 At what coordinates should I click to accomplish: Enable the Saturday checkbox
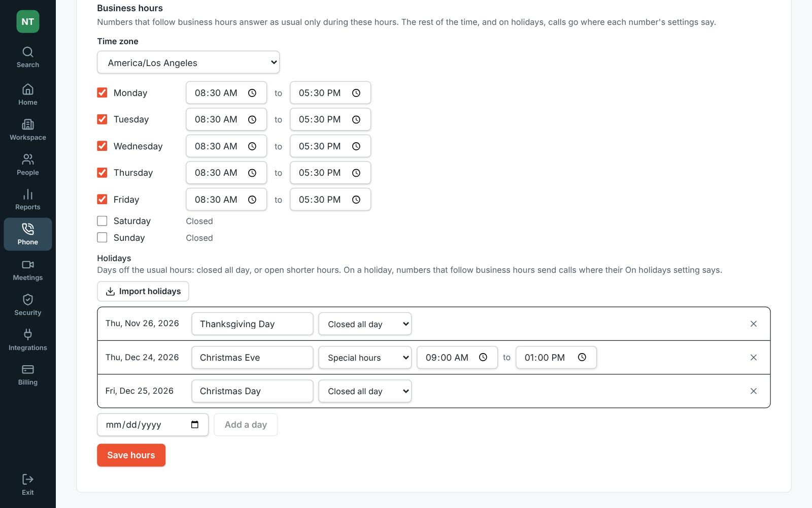pos(102,221)
